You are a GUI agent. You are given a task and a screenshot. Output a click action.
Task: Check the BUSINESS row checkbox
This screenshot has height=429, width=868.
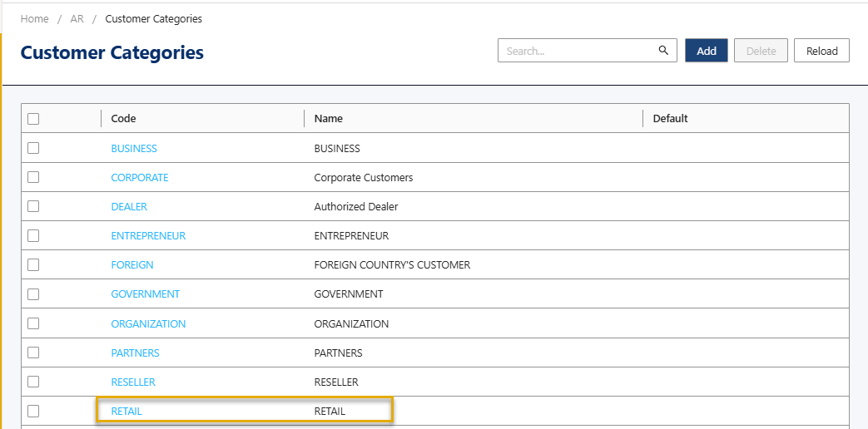33,148
